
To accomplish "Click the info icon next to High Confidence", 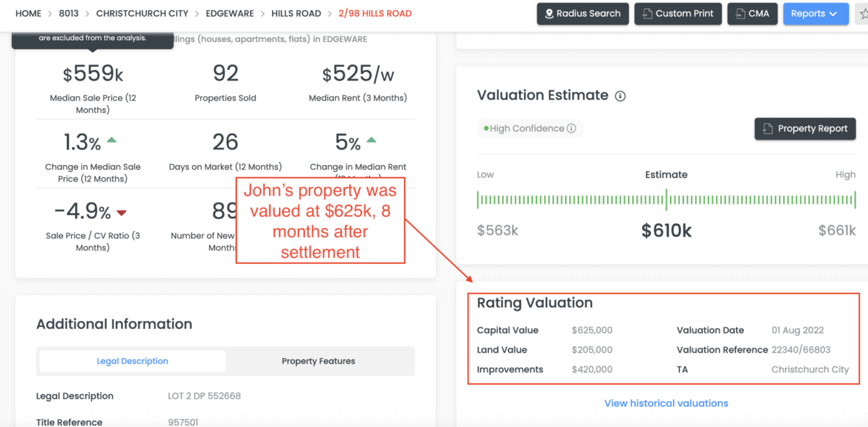I will (x=571, y=128).
